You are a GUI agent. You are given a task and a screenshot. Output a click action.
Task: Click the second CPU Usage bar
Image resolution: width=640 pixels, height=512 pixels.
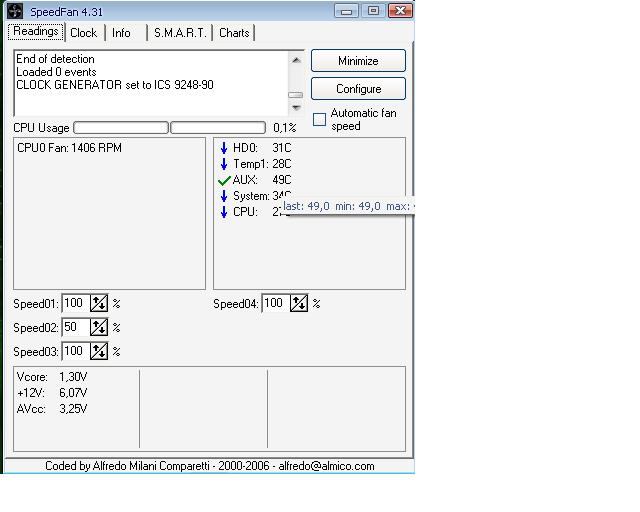pos(218,128)
